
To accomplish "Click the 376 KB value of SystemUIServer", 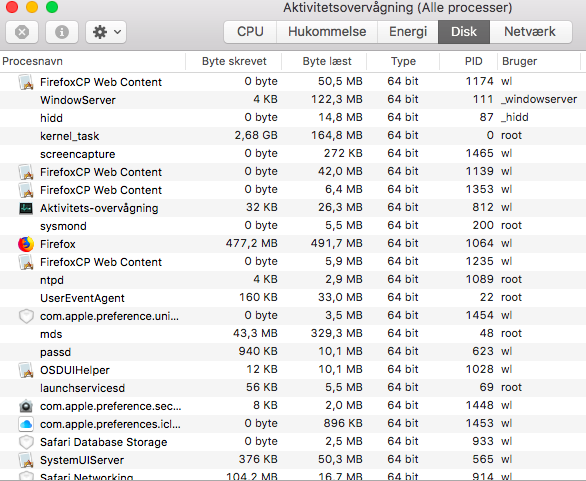I will pos(258,459).
